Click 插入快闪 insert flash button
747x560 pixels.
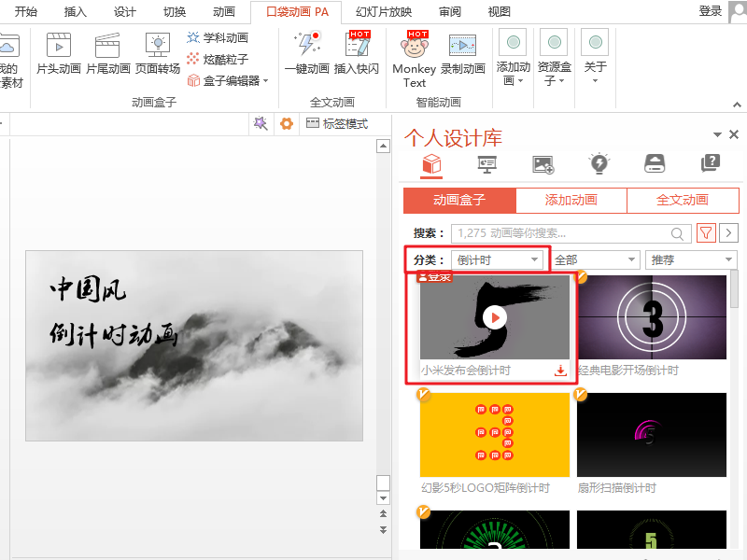coord(357,53)
